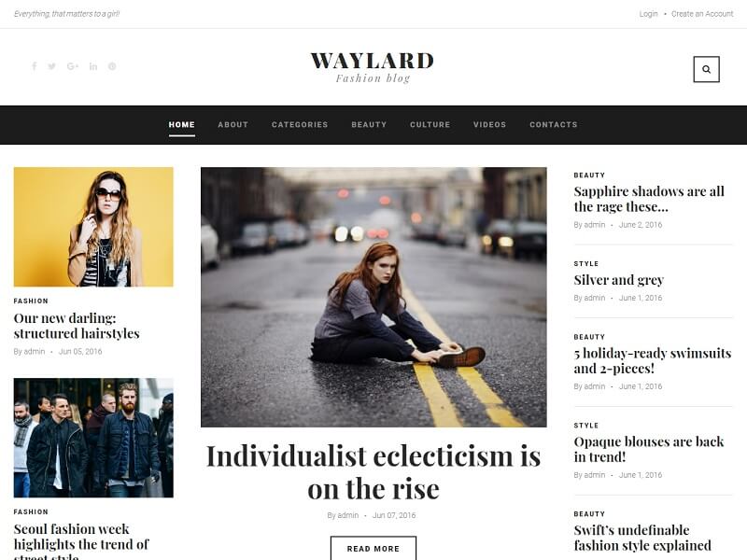Select the Home menu item
The width and height of the screenshot is (747, 560).
pos(181,125)
